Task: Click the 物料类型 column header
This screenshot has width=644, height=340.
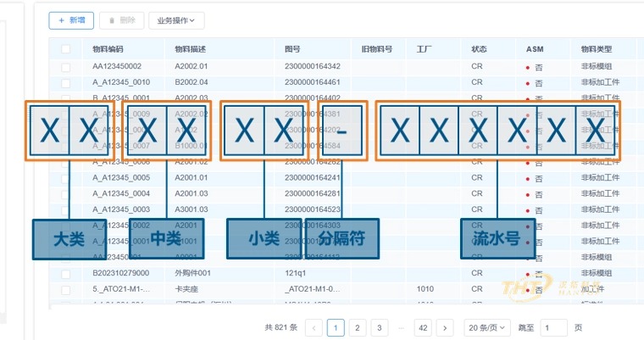Action: click(x=597, y=49)
